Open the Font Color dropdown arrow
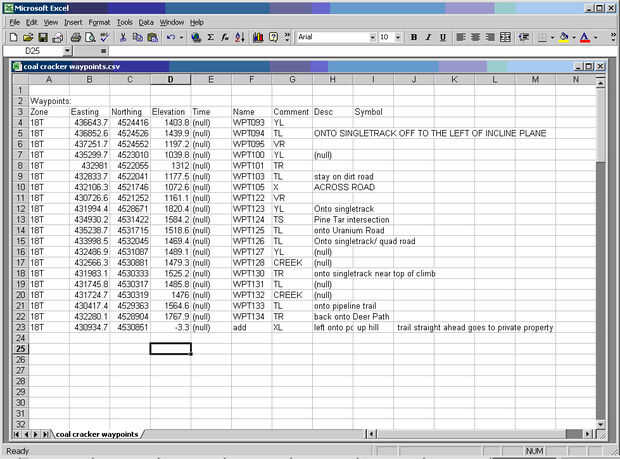Viewport: 620px width, 459px height. [x=595, y=38]
